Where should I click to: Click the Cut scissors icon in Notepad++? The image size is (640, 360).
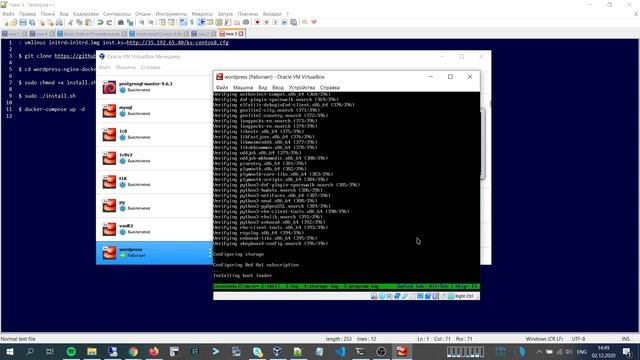pos(71,23)
